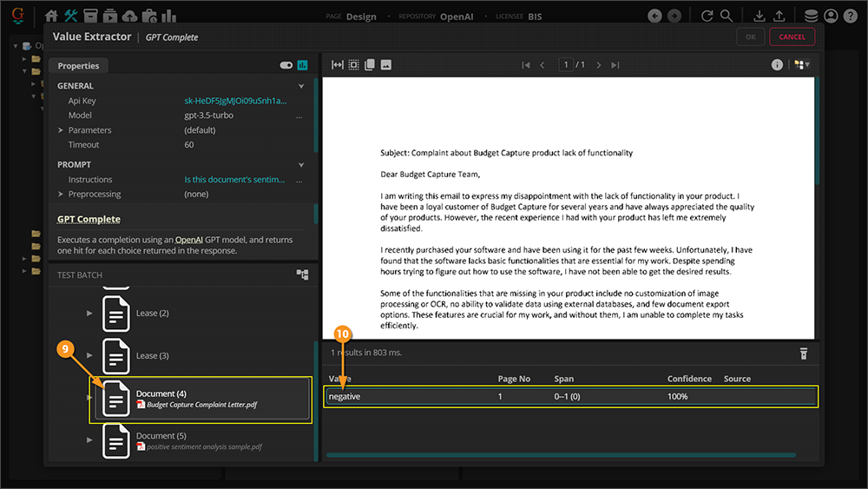Open the Instructions ellipsis editor button
The image size is (868, 489).
point(299,180)
